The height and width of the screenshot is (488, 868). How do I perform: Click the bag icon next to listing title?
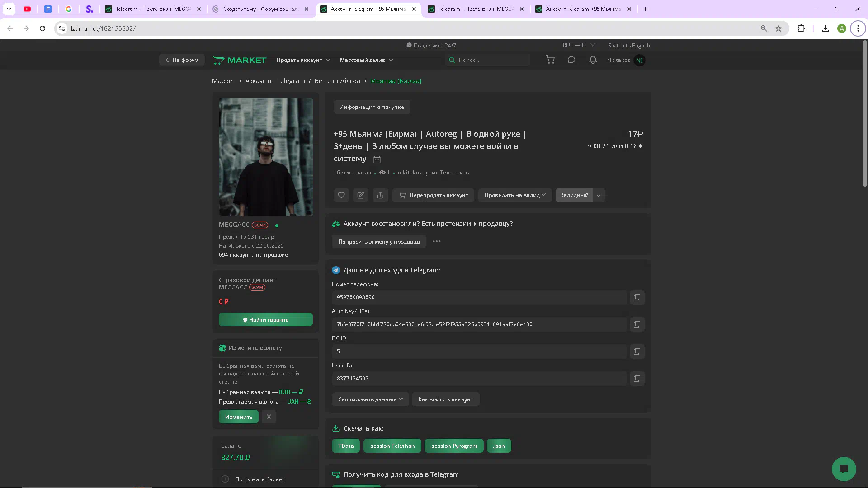coord(377,159)
